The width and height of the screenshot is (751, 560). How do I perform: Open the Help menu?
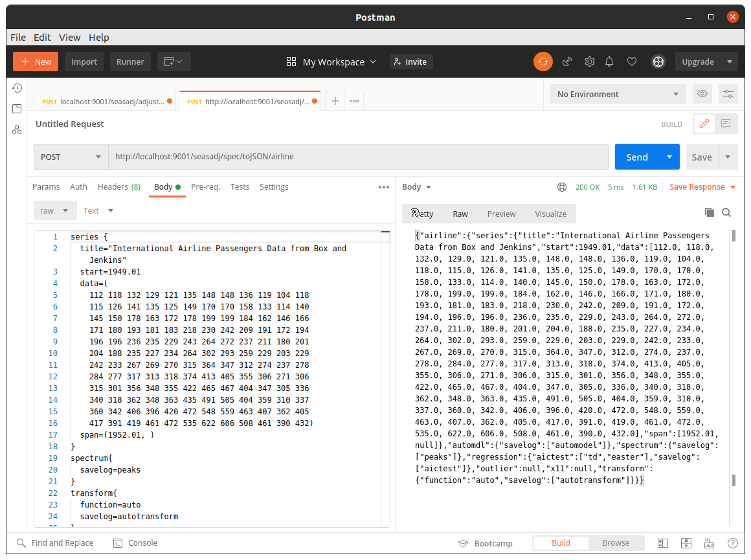coord(98,38)
